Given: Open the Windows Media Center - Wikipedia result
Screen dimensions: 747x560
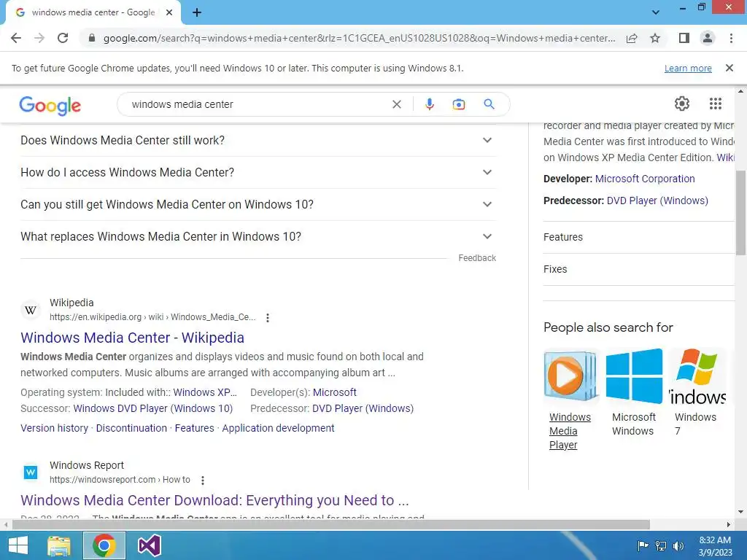Looking at the screenshot, I should pos(133,338).
